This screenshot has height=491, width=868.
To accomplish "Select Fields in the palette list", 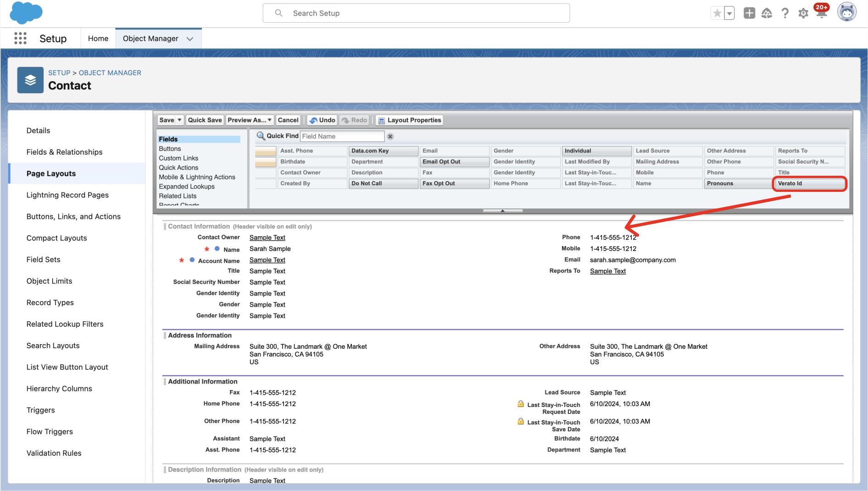I will pyautogui.click(x=199, y=139).
